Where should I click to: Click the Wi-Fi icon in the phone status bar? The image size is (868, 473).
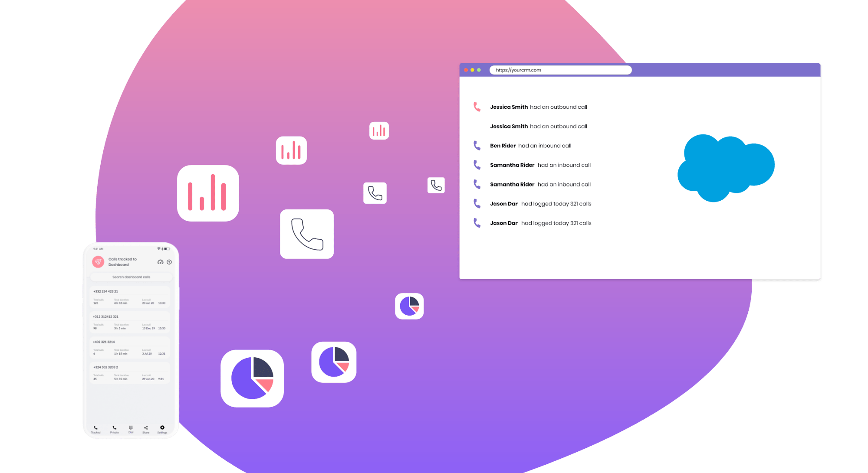[159, 249]
